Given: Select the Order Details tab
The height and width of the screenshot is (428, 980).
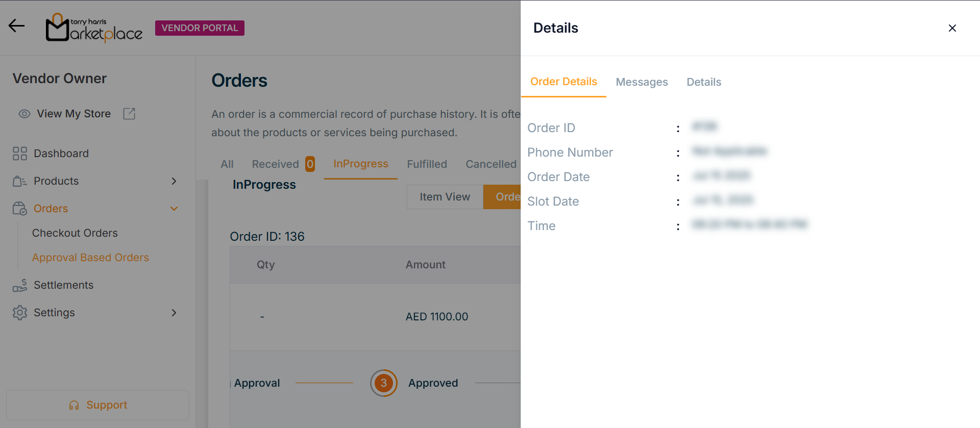Looking at the screenshot, I should [x=563, y=82].
